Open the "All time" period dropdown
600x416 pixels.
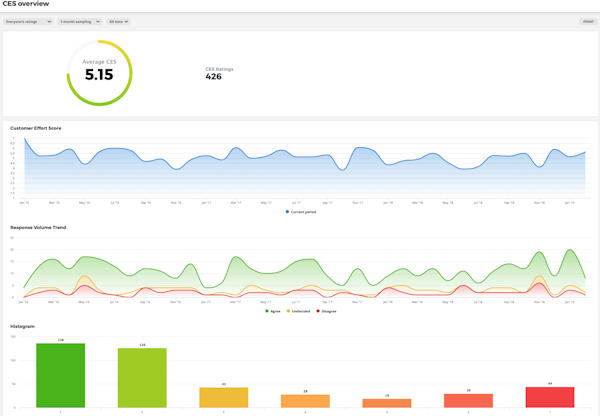(x=118, y=21)
